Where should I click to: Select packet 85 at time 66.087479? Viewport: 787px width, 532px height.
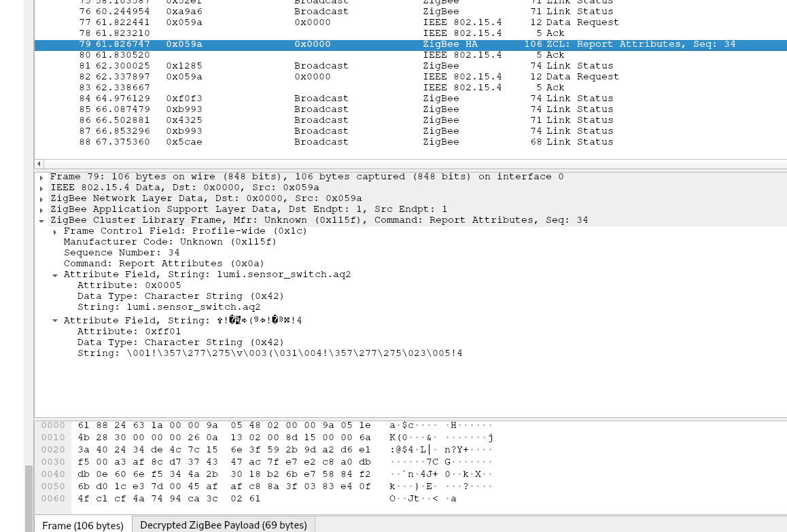410,109
